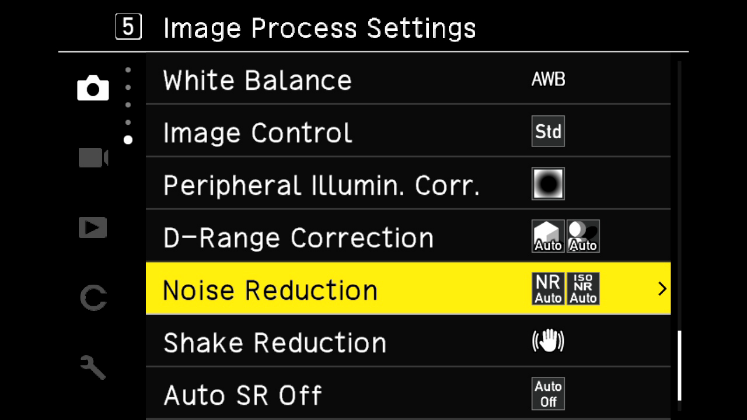The image size is (747, 420).
Task: Open the still image camera settings tab
Action: 93,89
